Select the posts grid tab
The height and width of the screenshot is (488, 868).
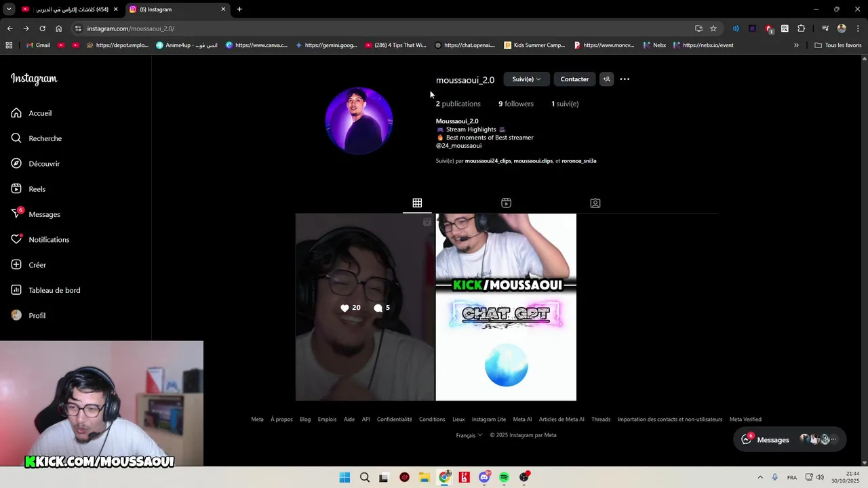(x=417, y=203)
